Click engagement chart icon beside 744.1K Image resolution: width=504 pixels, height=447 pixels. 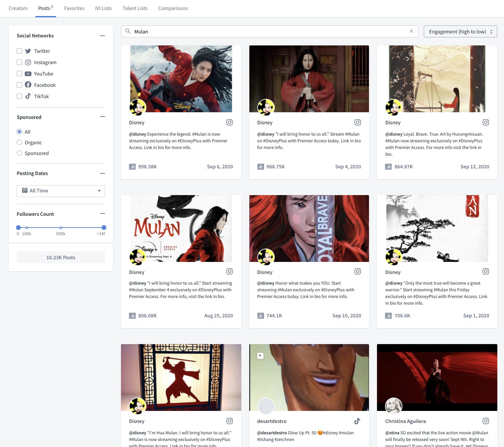click(260, 316)
